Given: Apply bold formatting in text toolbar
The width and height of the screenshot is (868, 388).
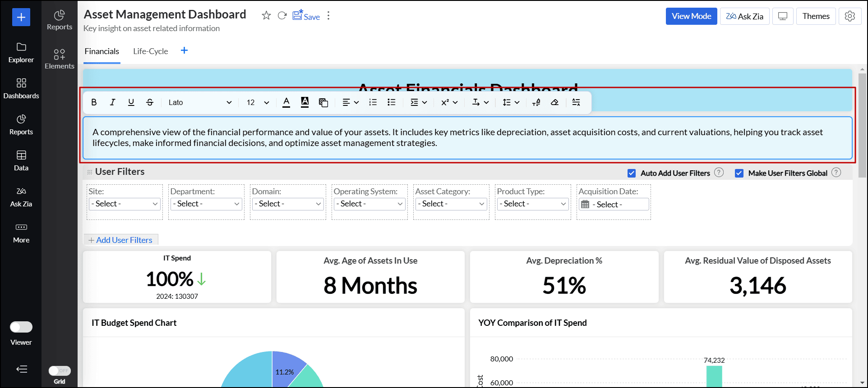Looking at the screenshot, I should 94,102.
